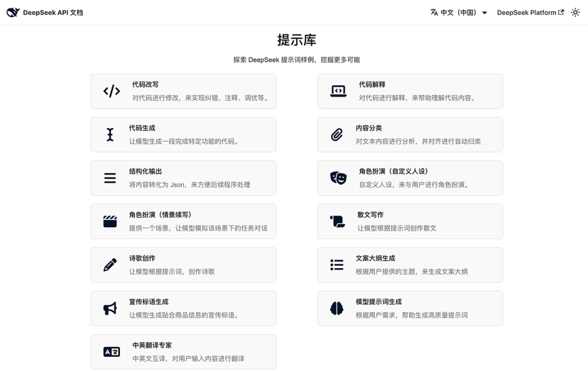Select the 代码生成 icon
The height and width of the screenshot is (371, 588).
[110, 134]
